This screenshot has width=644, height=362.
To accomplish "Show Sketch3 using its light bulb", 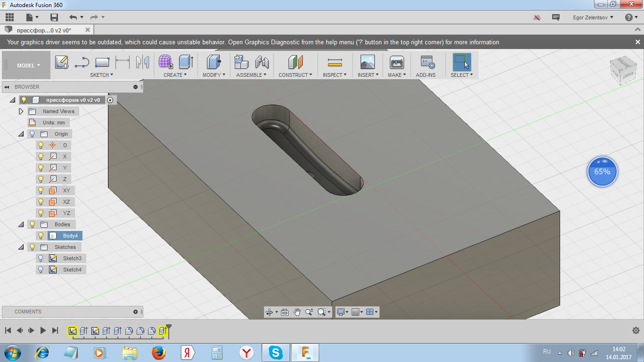I will (x=41, y=258).
